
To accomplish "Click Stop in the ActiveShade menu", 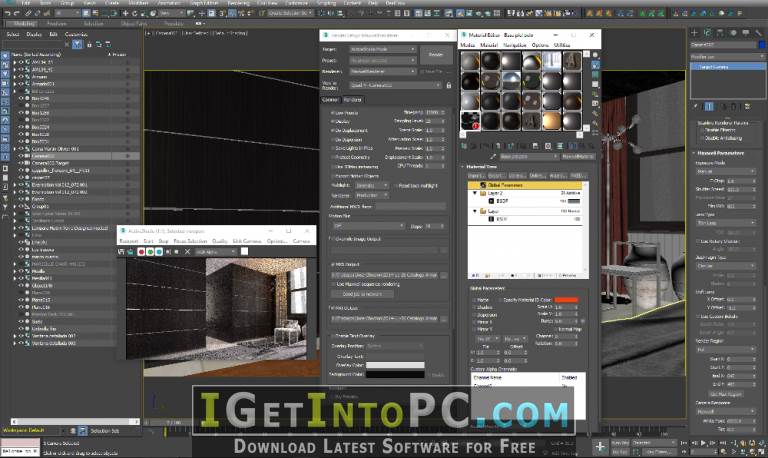I will (163, 241).
